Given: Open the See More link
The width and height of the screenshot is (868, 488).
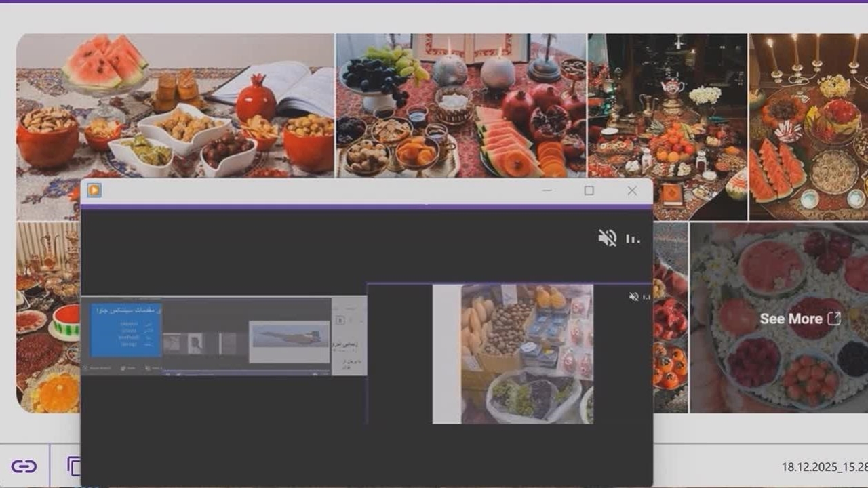Looking at the screenshot, I should (x=790, y=319).
